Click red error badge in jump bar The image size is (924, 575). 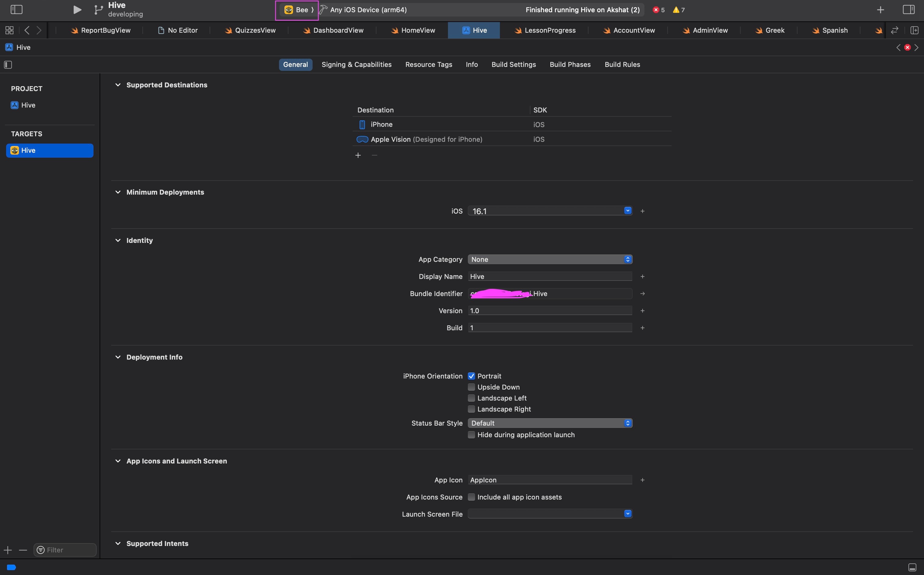pos(907,48)
